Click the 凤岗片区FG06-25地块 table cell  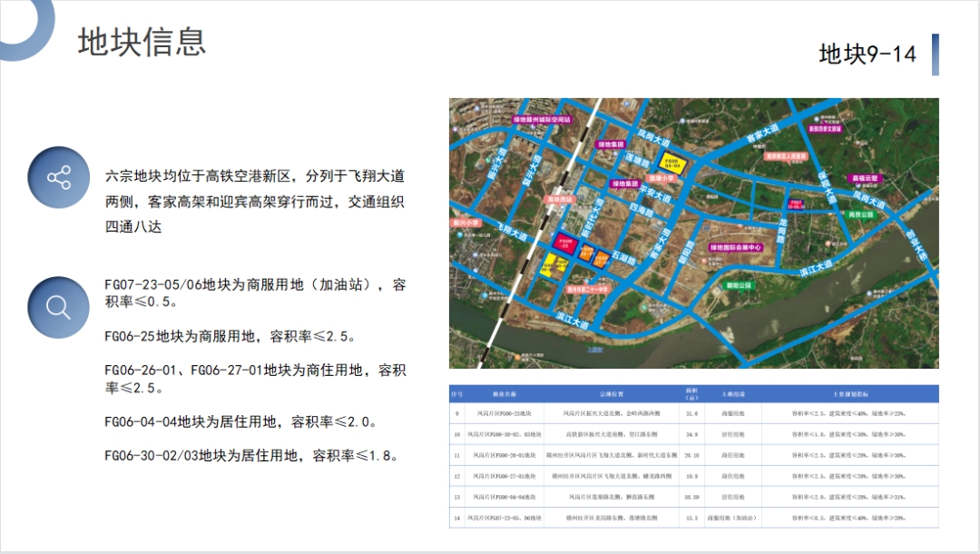505,413
